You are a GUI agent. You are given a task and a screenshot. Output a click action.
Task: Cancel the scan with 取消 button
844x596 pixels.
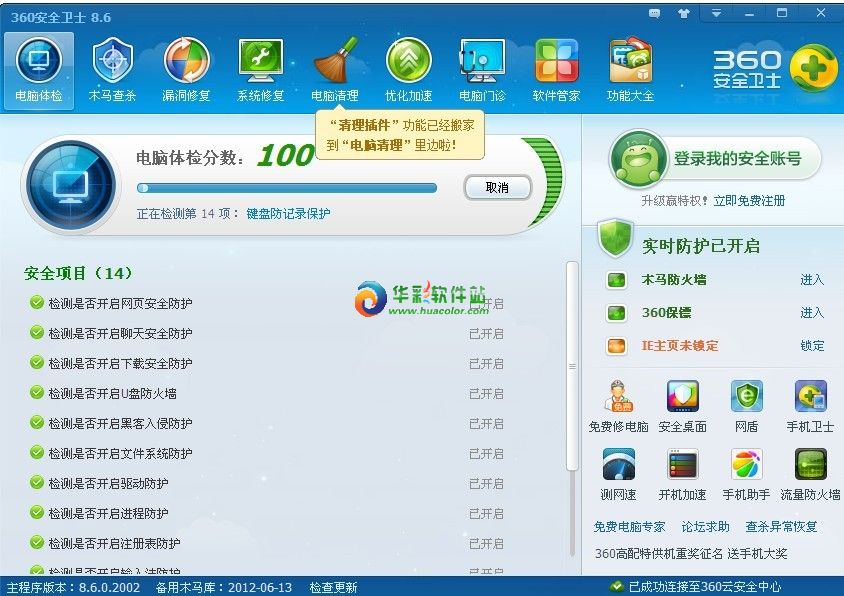pos(497,187)
